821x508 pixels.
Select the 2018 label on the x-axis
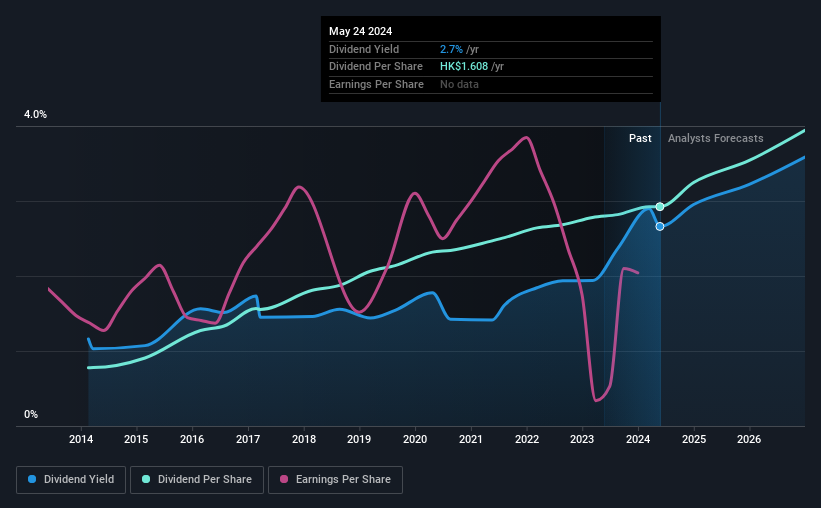pos(304,439)
